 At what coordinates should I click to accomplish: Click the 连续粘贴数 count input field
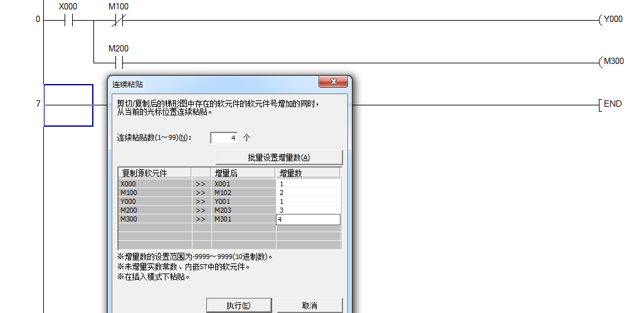coord(224,137)
